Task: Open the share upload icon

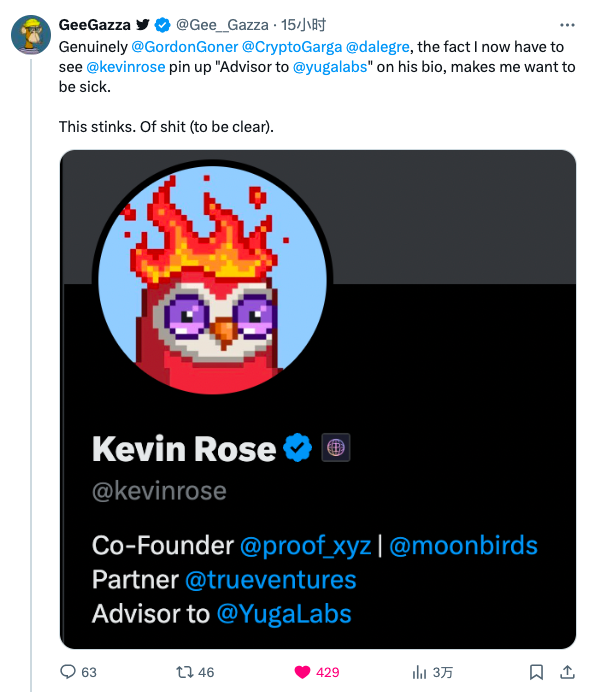Action: tap(567, 672)
